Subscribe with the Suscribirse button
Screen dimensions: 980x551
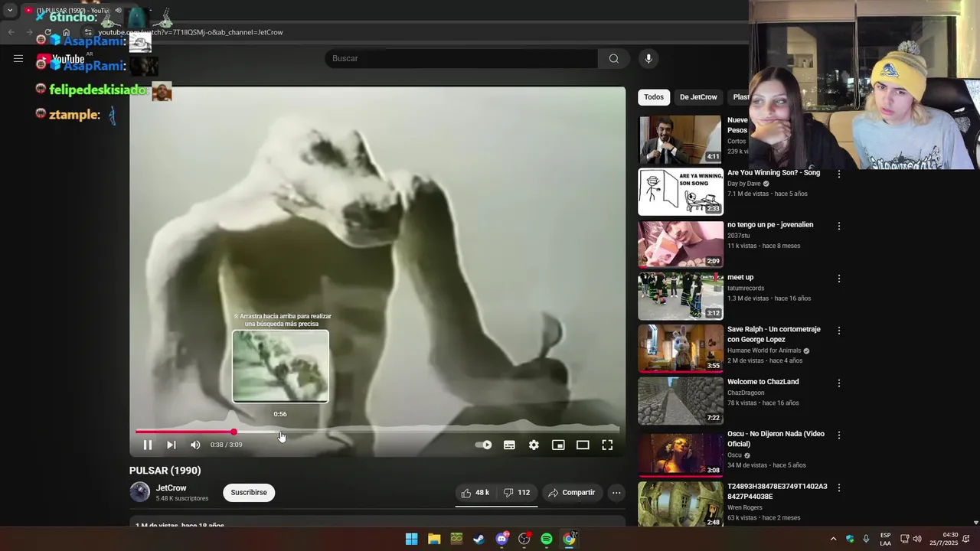pos(249,493)
